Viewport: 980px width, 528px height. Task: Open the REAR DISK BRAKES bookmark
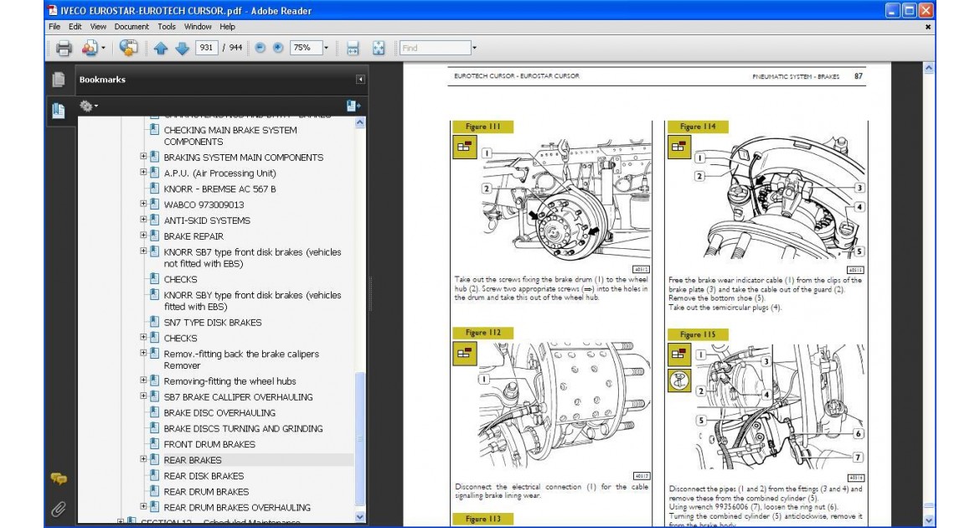[204, 476]
